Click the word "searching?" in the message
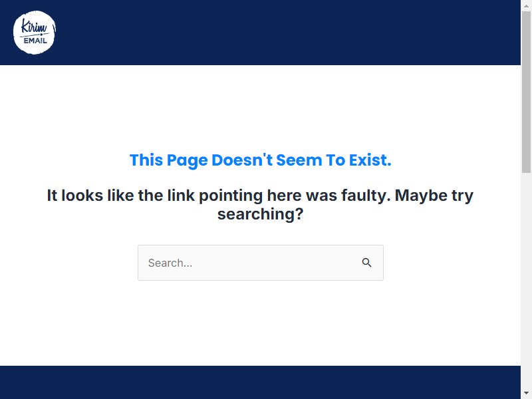This screenshot has width=532, height=399. tap(261, 214)
